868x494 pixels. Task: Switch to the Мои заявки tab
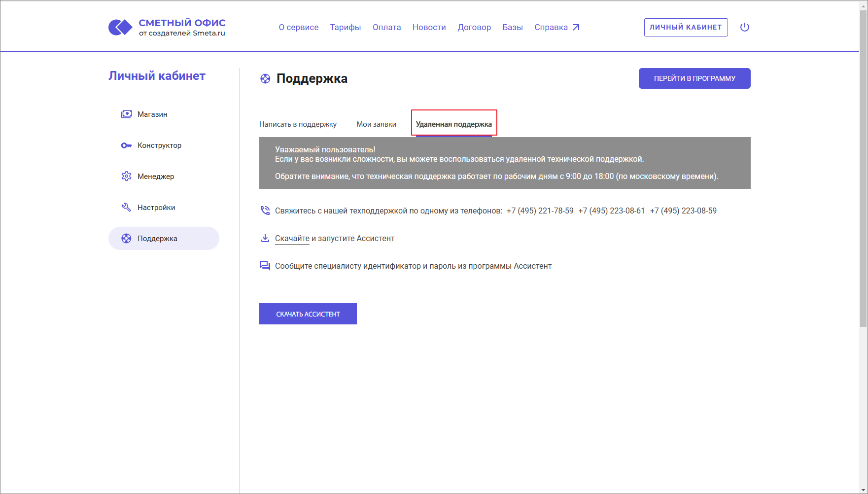377,124
